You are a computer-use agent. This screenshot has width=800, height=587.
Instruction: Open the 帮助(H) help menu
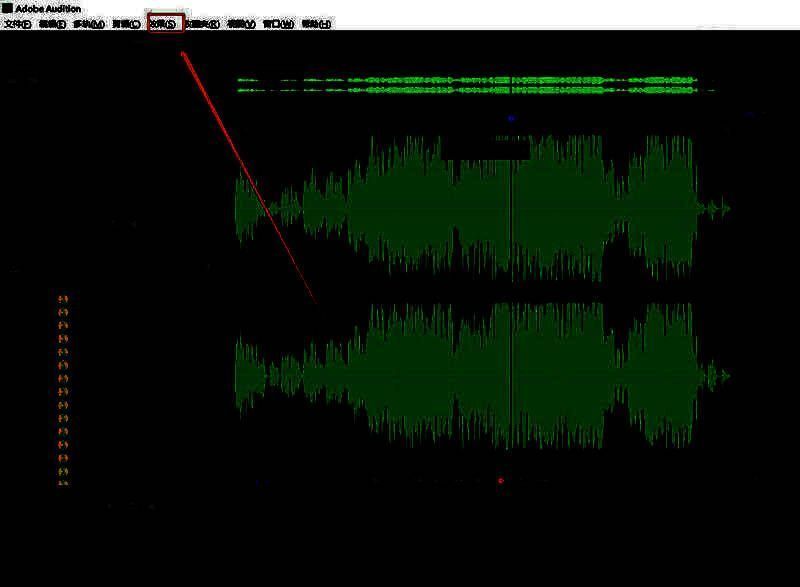tap(316, 24)
